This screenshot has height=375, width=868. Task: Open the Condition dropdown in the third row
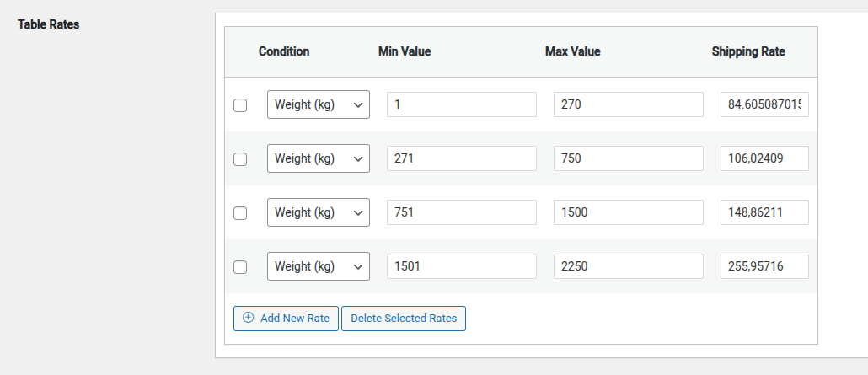pos(318,212)
